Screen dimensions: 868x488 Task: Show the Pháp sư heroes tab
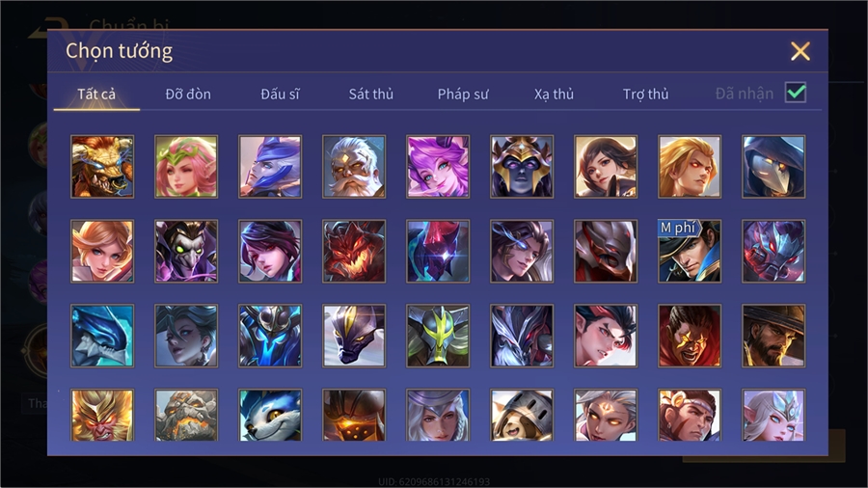coord(463,95)
